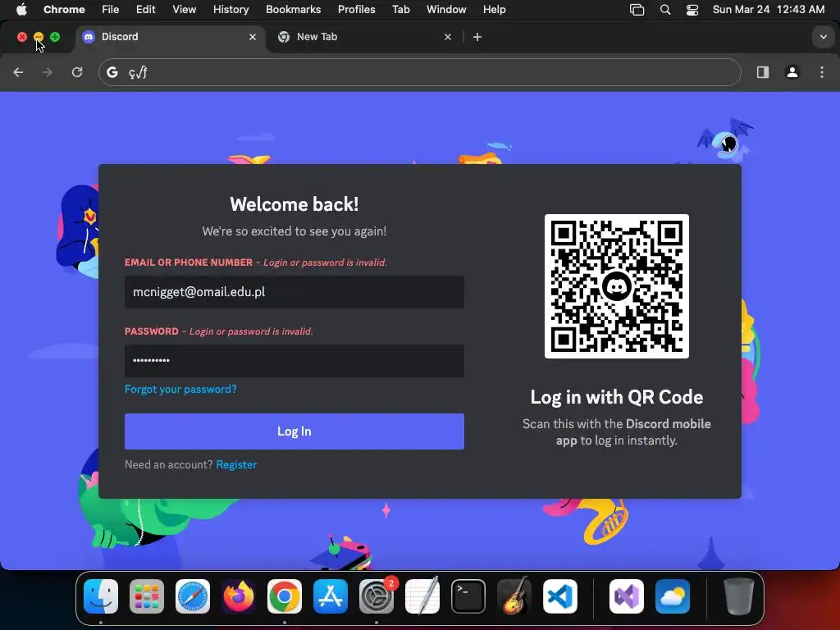Viewport: 840px width, 630px height.
Task: Open Chrome from the dock
Action: point(285,596)
